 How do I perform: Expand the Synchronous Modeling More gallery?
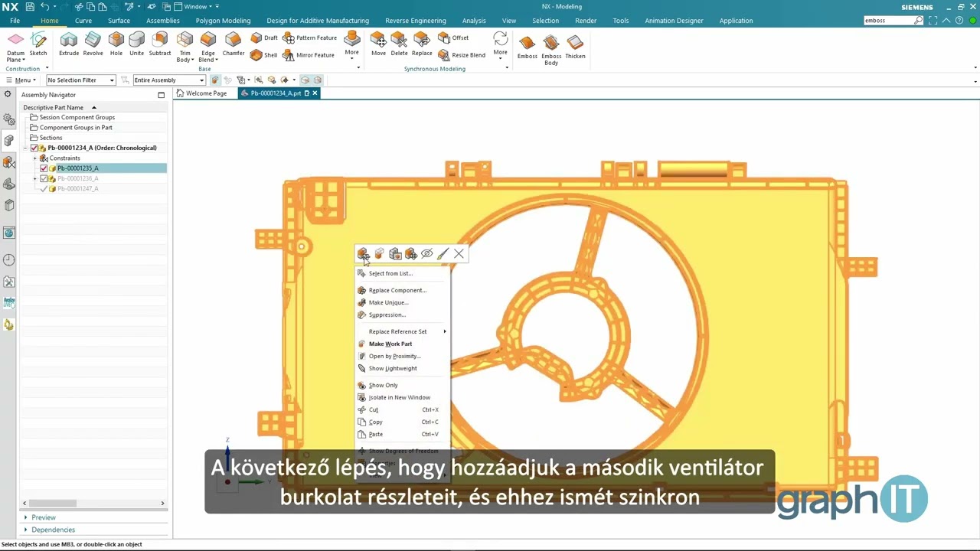500,44
